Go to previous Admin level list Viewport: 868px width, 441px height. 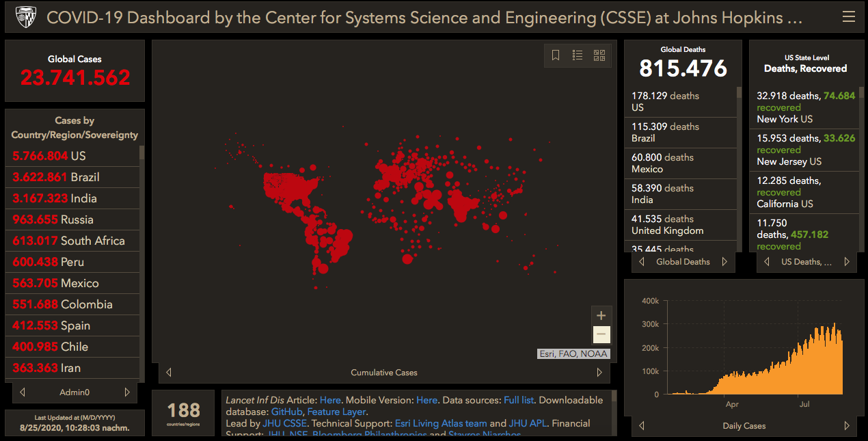[x=23, y=392]
